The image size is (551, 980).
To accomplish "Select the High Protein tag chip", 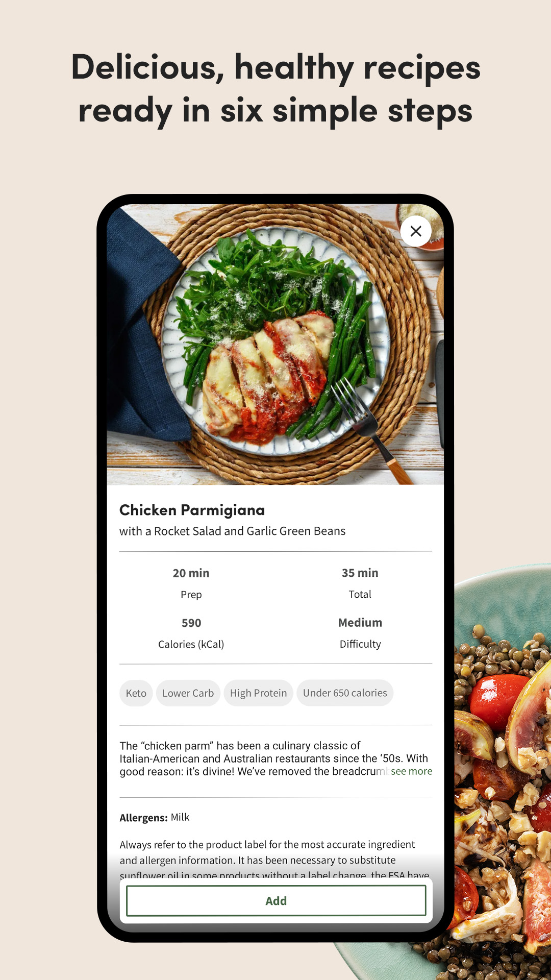I will (258, 693).
